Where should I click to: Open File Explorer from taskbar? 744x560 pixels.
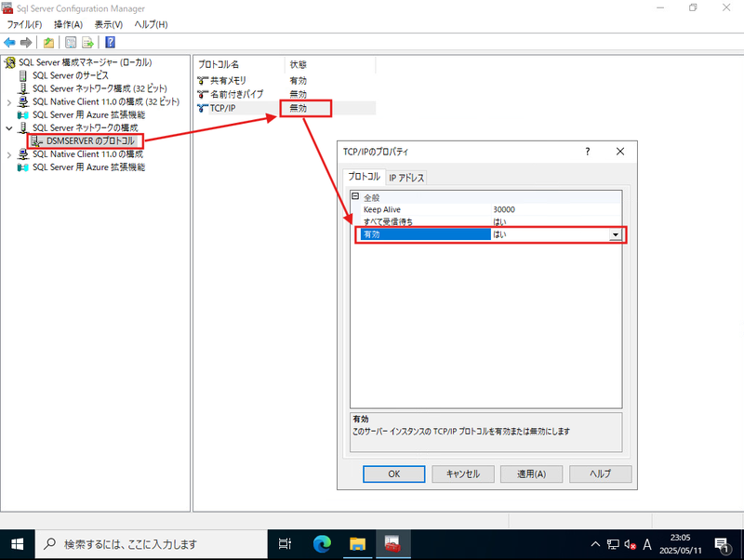[x=357, y=544]
